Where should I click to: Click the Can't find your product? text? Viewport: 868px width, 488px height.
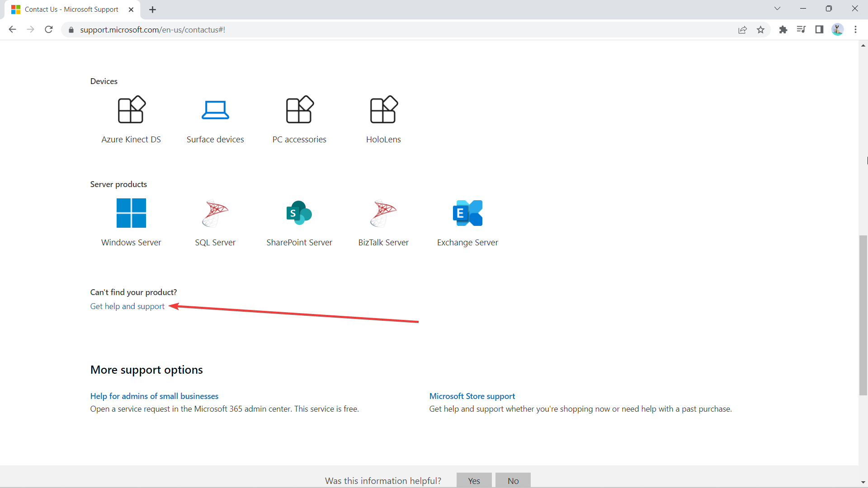pyautogui.click(x=133, y=292)
